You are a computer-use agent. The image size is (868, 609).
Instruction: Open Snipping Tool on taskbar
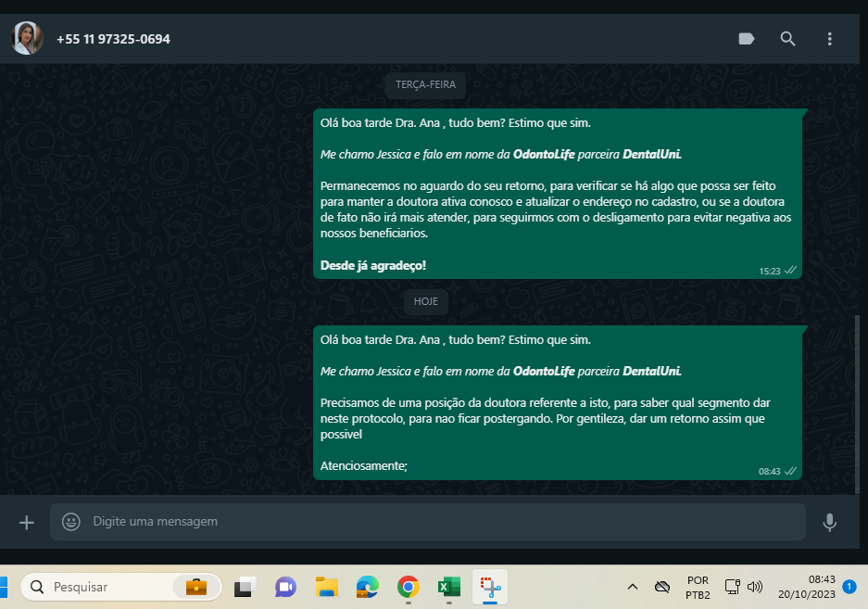(490, 587)
